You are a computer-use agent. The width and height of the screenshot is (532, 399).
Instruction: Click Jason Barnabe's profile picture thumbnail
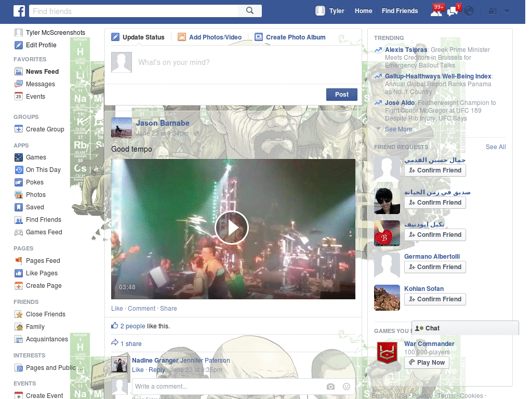pyautogui.click(x=122, y=128)
